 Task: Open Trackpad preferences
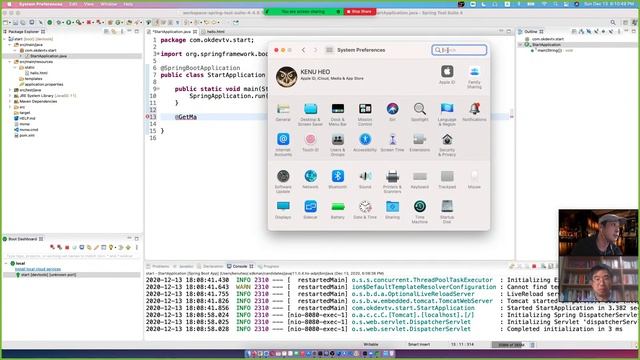point(447,179)
